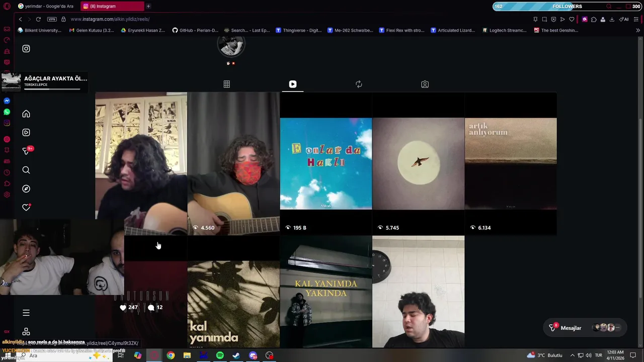The height and width of the screenshot is (362, 644).
Task: Toggle the ad blocker shield icon
Action: 553,19
